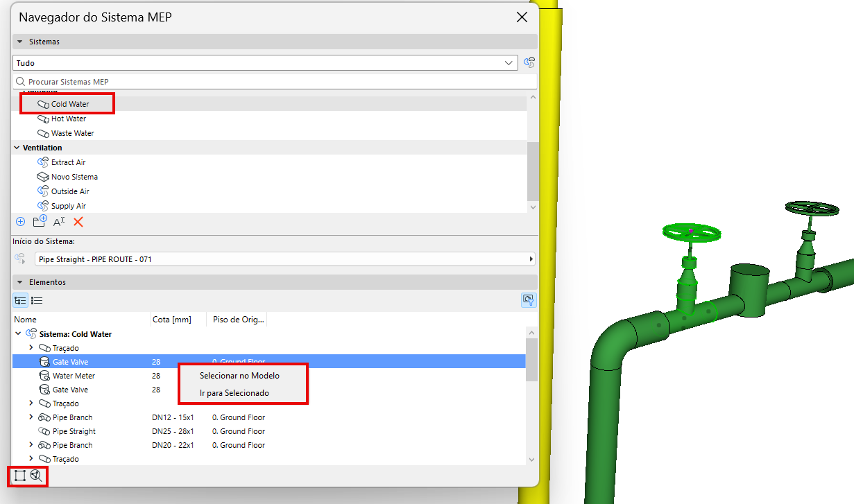Select the Water Meter element row
Screen dimensions: 854x504
[269, 376]
